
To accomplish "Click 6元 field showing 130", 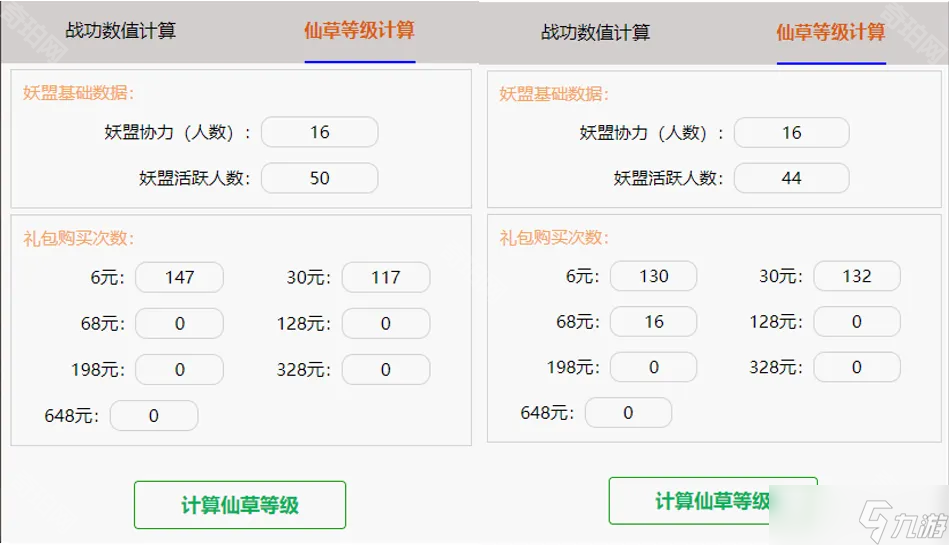I will pos(654,276).
